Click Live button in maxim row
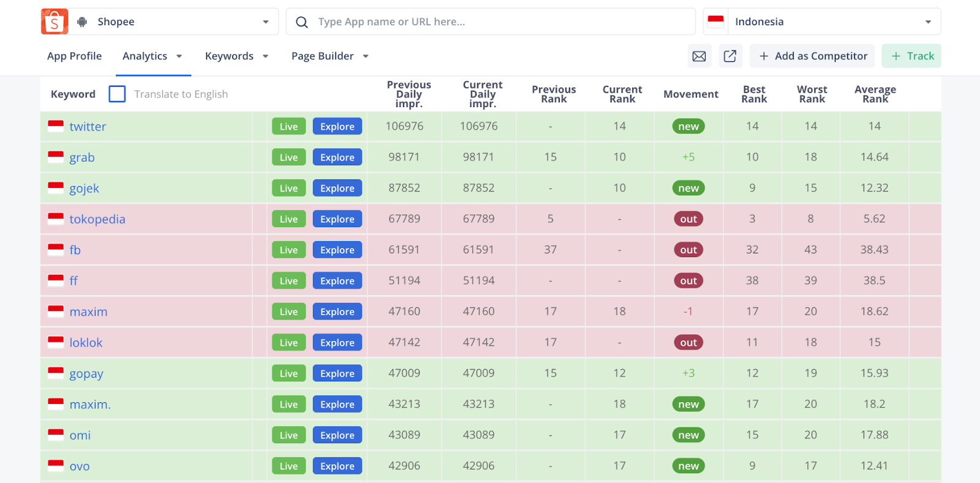 pyautogui.click(x=288, y=312)
